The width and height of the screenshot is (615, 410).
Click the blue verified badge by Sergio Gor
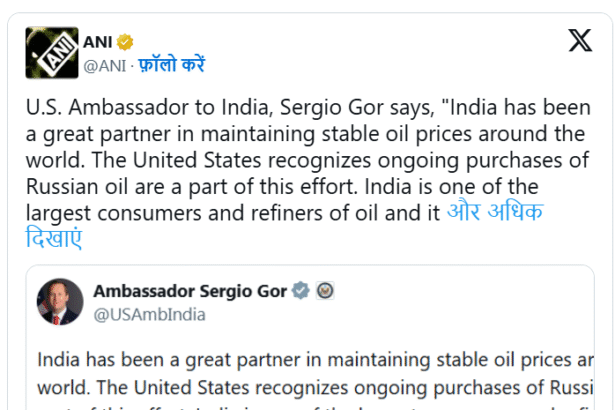coord(299,292)
